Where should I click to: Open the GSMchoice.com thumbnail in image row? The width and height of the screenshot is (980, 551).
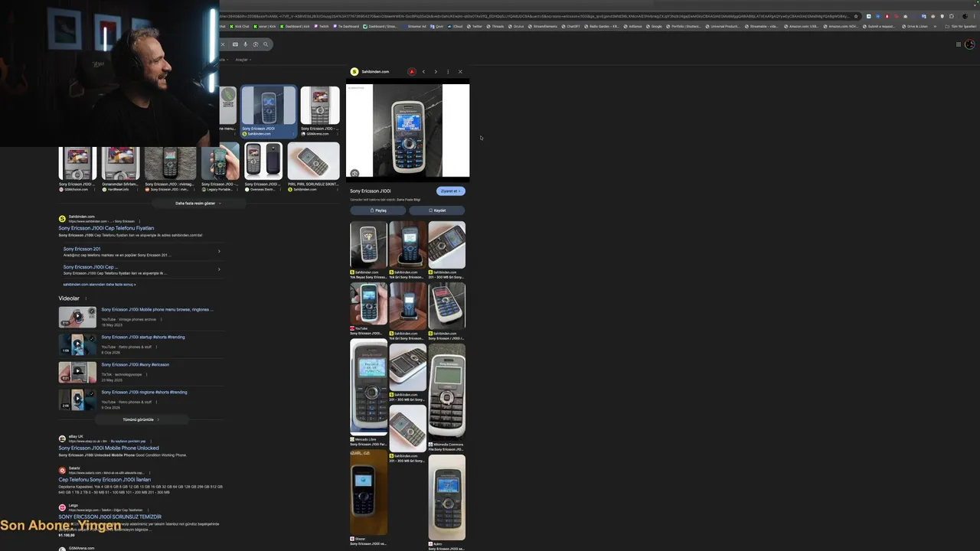pos(77,162)
